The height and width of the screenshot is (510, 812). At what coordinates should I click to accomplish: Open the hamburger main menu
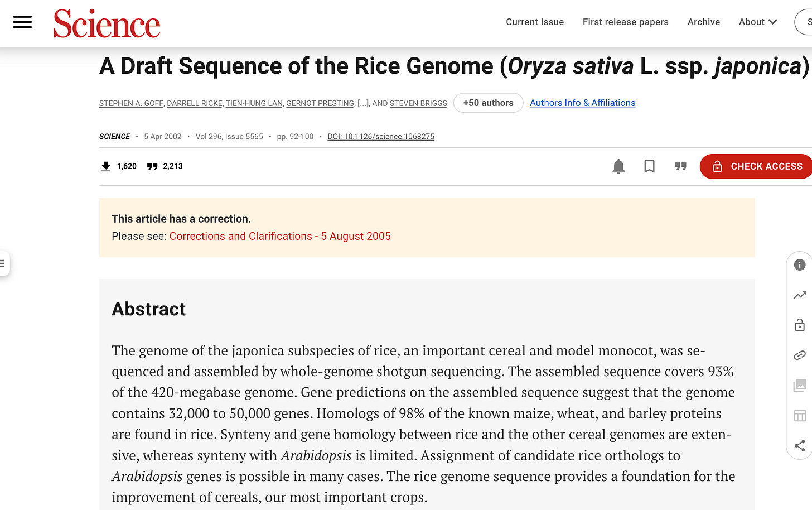pyautogui.click(x=22, y=22)
